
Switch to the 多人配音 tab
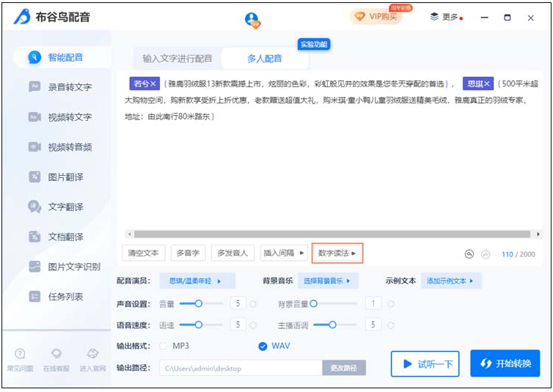(264, 58)
